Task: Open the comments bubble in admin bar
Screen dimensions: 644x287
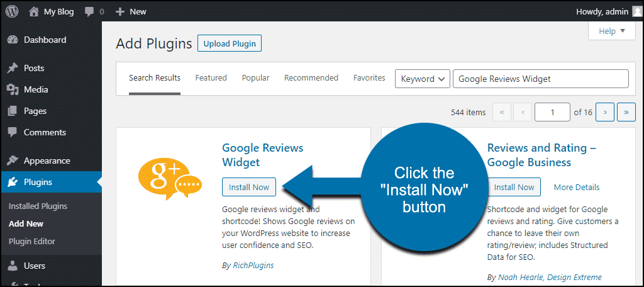Action: tap(89, 12)
